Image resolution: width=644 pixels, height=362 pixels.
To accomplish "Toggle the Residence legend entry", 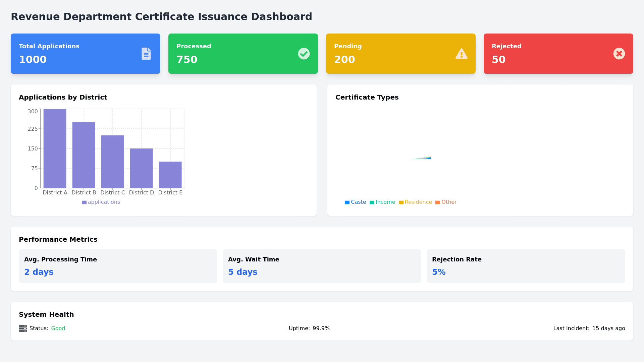I will [x=415, y=202].
